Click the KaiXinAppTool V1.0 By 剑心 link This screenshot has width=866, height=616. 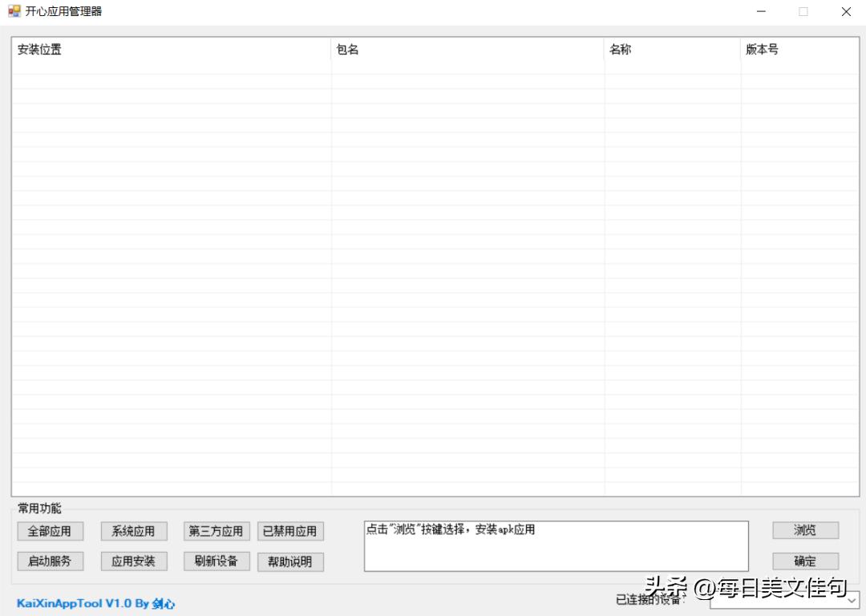tap(95, 603)
